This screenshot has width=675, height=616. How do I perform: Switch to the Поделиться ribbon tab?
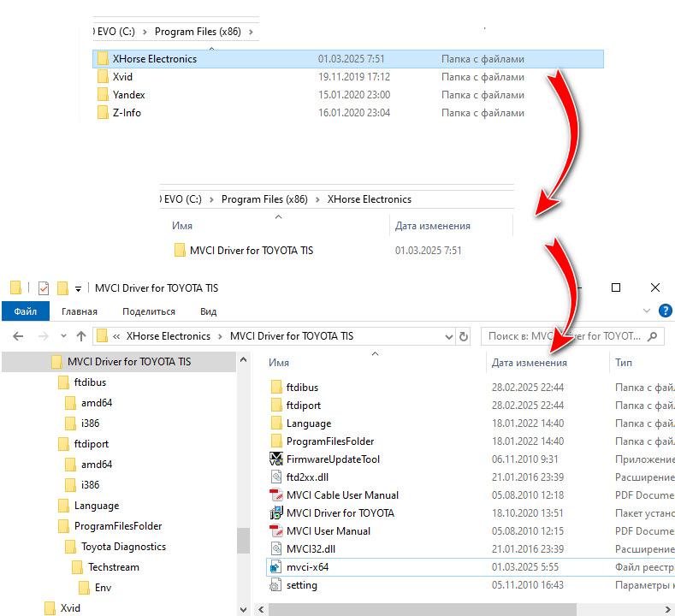pos(149,311)
